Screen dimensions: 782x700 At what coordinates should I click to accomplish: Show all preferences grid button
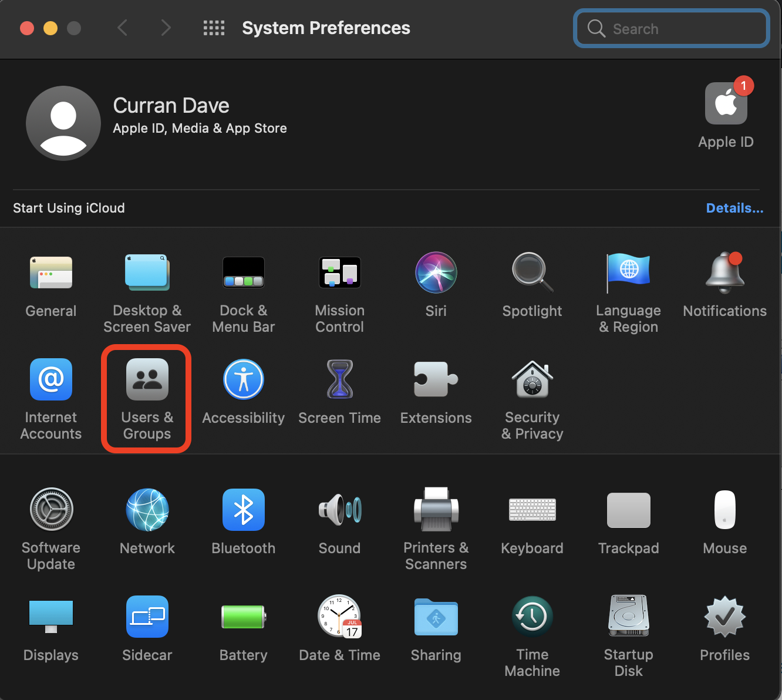(214, 28)
